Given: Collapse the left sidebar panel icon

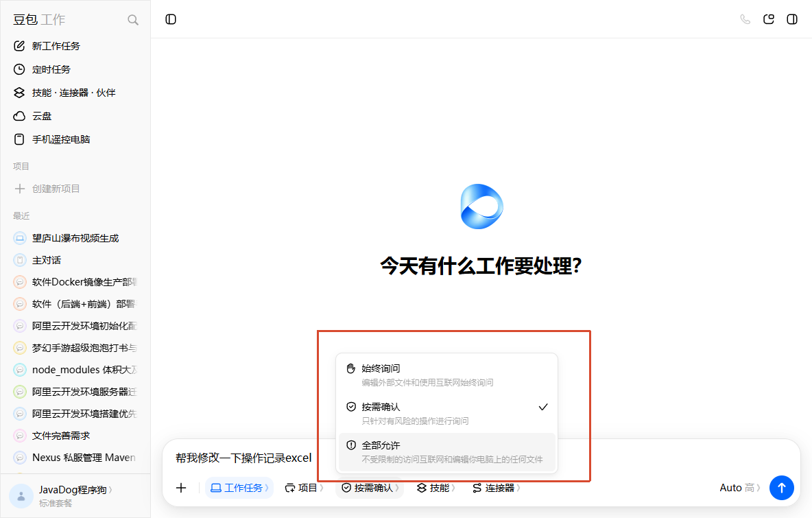Looking at the screenshot, I should coord(171,19).
